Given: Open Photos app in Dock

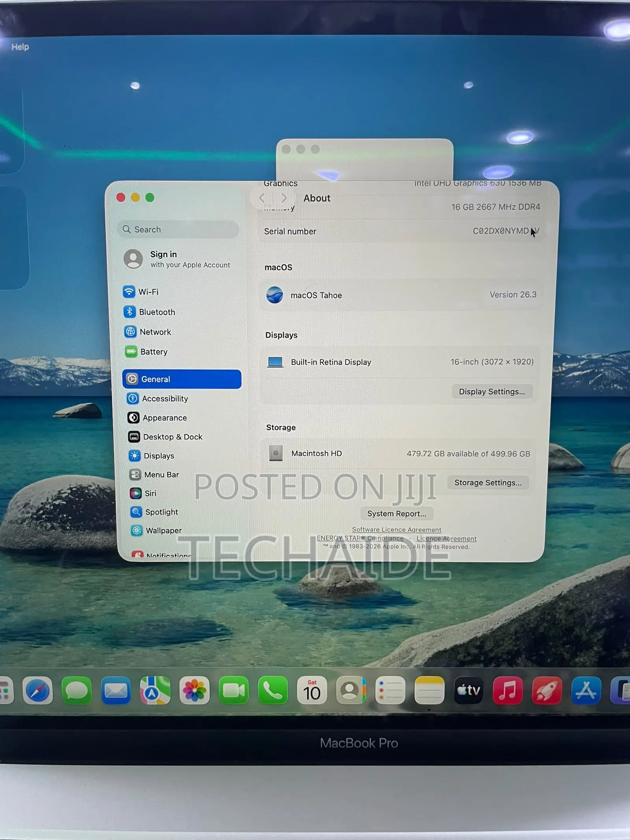Looking at the screenshot, I should 194,691.
